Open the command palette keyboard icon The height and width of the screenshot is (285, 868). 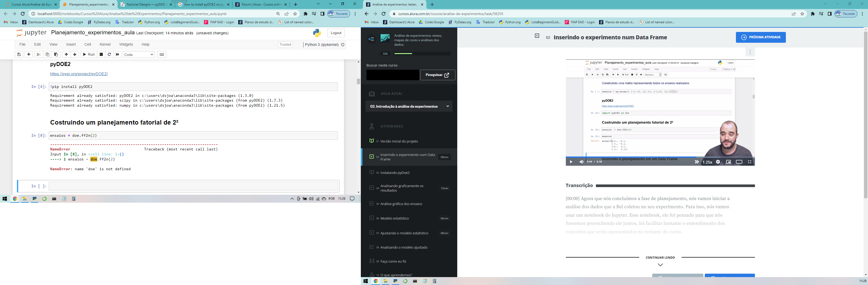162,55
